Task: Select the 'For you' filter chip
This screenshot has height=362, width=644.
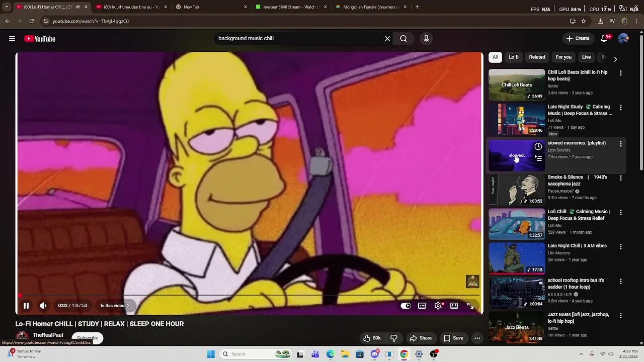Action: pyautogui.click(x=563, y=57)
